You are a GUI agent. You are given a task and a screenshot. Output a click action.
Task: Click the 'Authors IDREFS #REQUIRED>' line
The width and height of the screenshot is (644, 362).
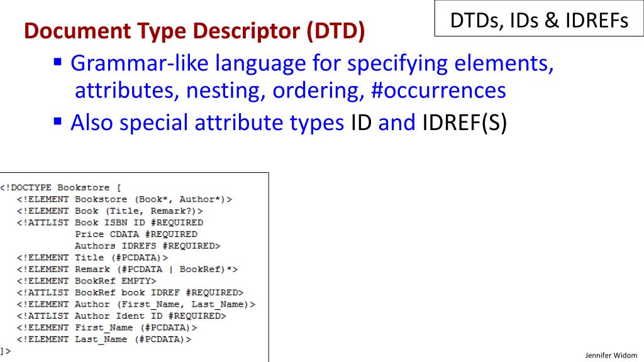148,246
